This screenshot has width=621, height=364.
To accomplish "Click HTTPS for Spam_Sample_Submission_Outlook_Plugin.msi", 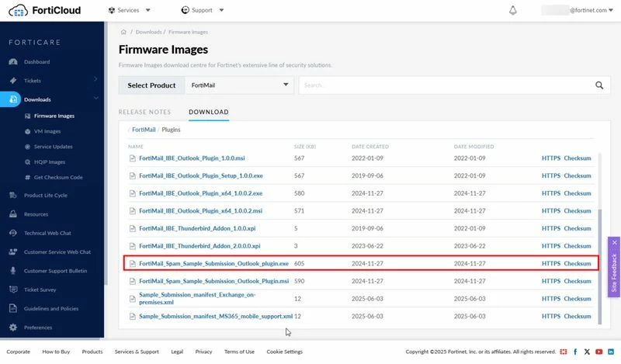I will pyautogui.click(x=551, y=281).
